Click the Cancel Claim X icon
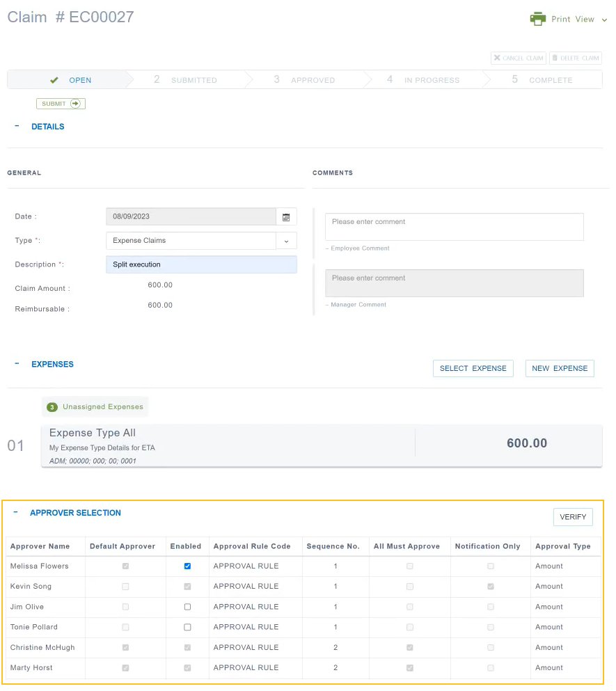Image resolution: width=616 pixels, height=691 pixels. (497, 58)
